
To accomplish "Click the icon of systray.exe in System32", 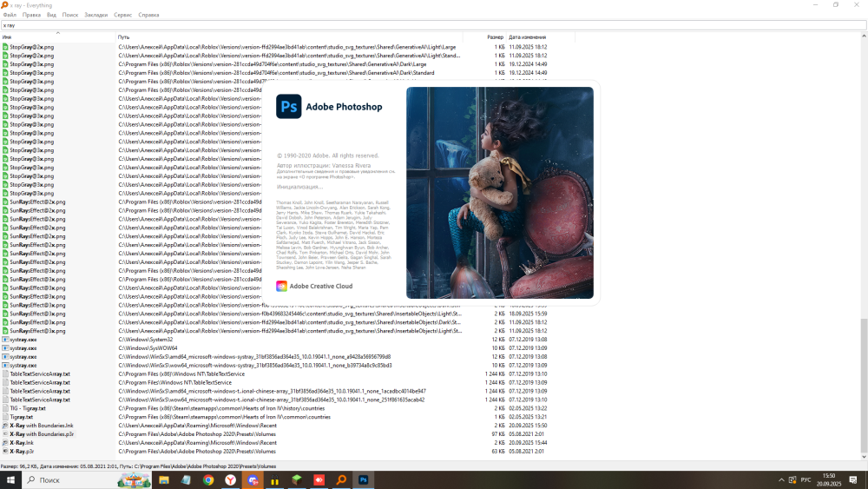I will 5,340.
